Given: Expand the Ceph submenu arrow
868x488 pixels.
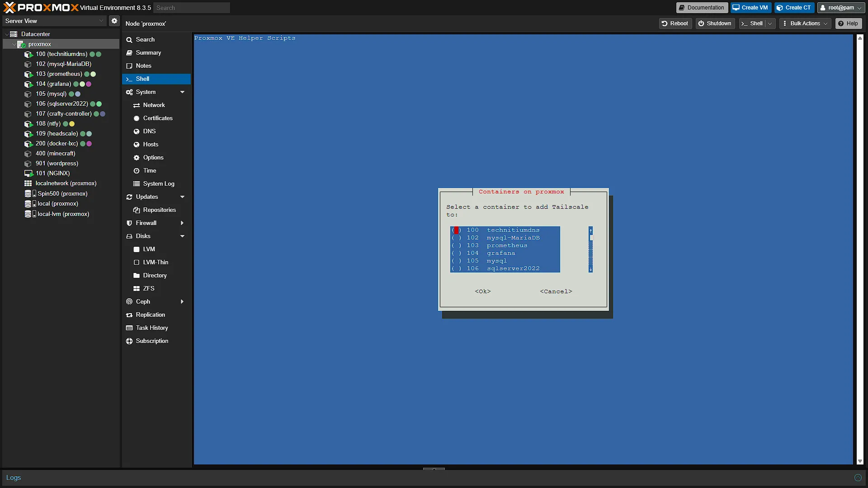Looking at the screenshot, I should coord(182,302).
